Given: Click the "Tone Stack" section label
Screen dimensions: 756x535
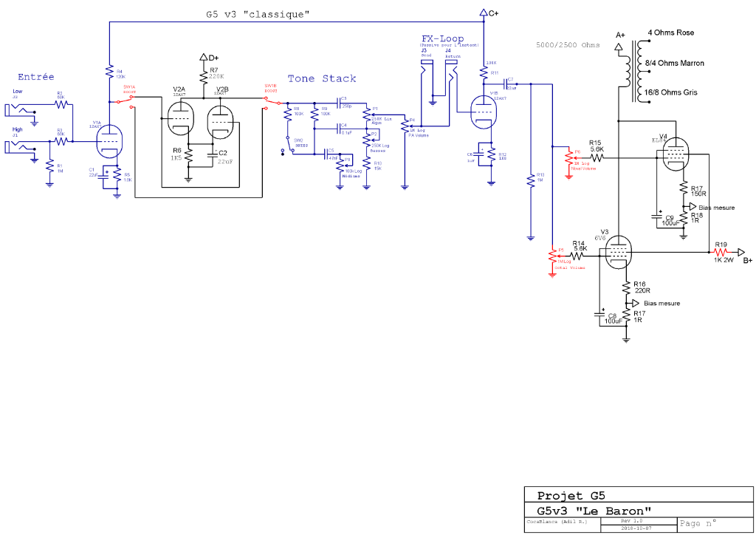Looking at the screenshot, I should click(322, 78).
